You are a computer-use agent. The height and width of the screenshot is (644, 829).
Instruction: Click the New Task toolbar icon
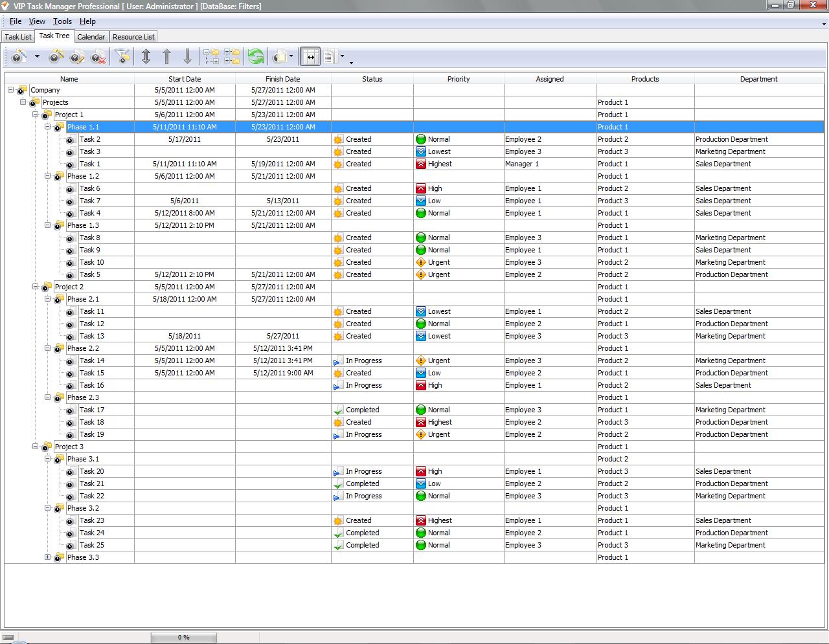(18, 57)
